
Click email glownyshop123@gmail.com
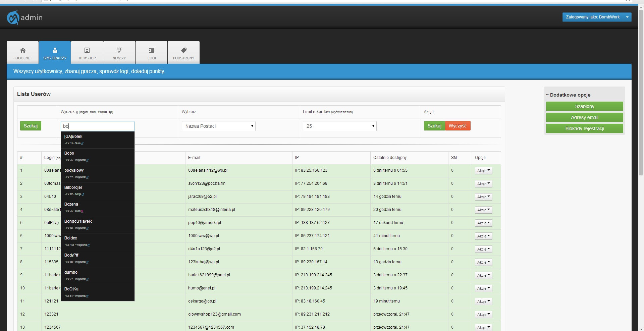coord(214,314)
